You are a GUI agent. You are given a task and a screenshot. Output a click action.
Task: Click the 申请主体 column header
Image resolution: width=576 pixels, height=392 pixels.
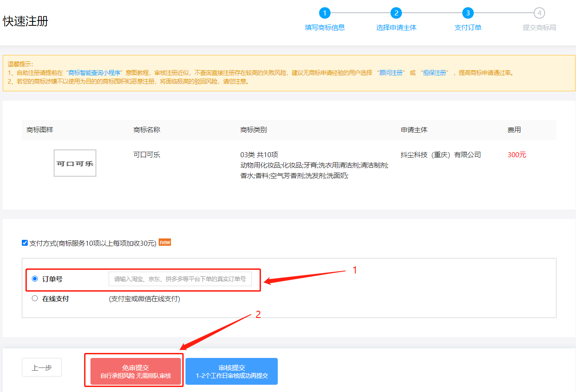[414, 130]
